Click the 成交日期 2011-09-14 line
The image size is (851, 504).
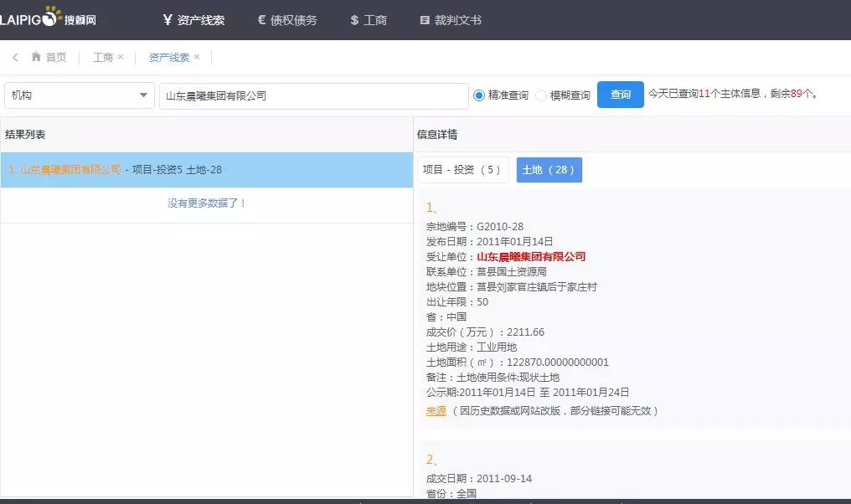pos(479,479)
